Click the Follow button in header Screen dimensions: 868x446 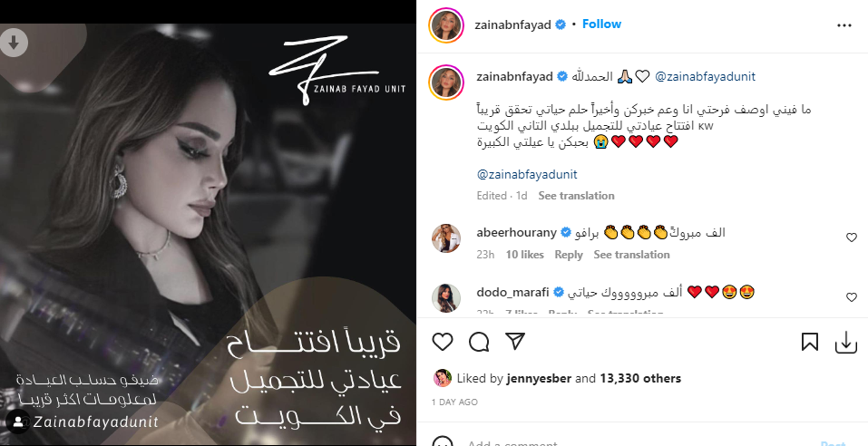click(x=601, y=24)
